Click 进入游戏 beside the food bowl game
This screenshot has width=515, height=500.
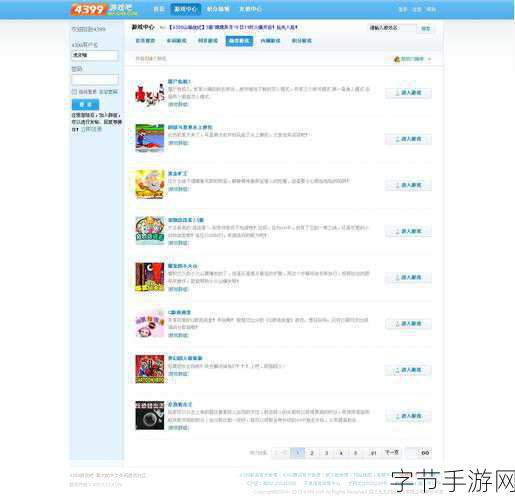408,231
